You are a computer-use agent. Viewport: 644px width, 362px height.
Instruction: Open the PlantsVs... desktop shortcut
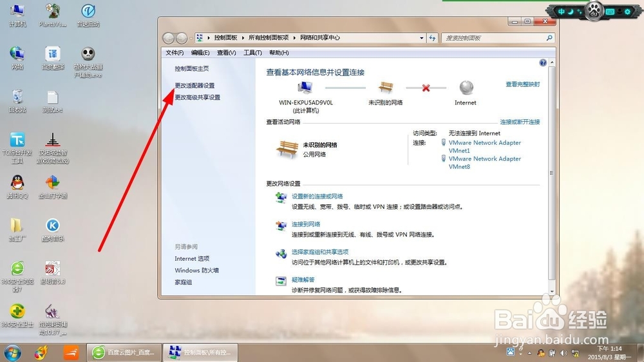[53, 15]
